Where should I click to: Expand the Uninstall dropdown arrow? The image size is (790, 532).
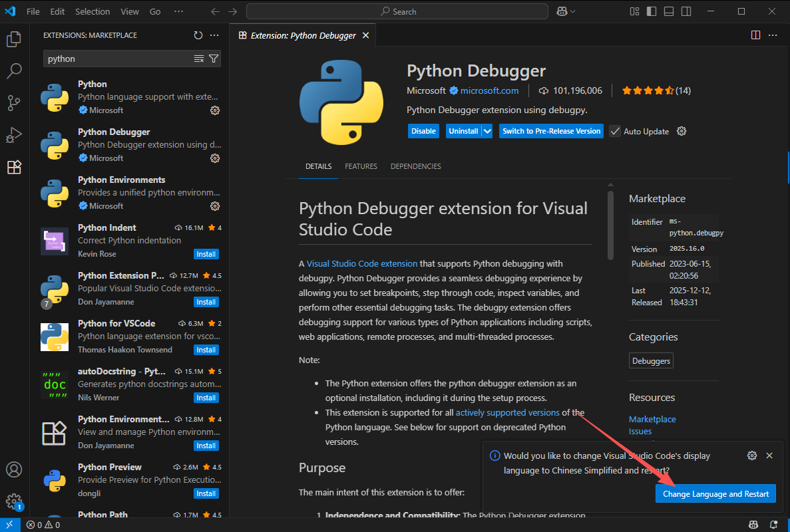[x=487, y=131]
